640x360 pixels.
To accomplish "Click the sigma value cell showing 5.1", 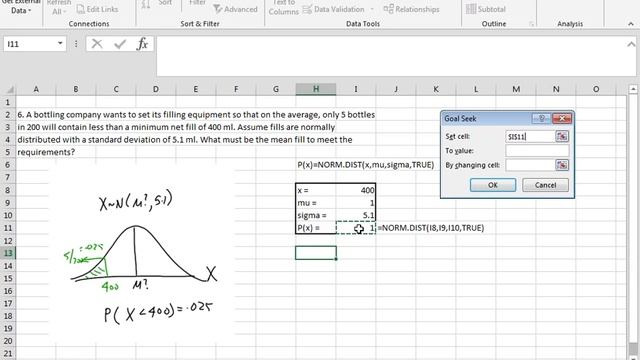I will point(356,215).
